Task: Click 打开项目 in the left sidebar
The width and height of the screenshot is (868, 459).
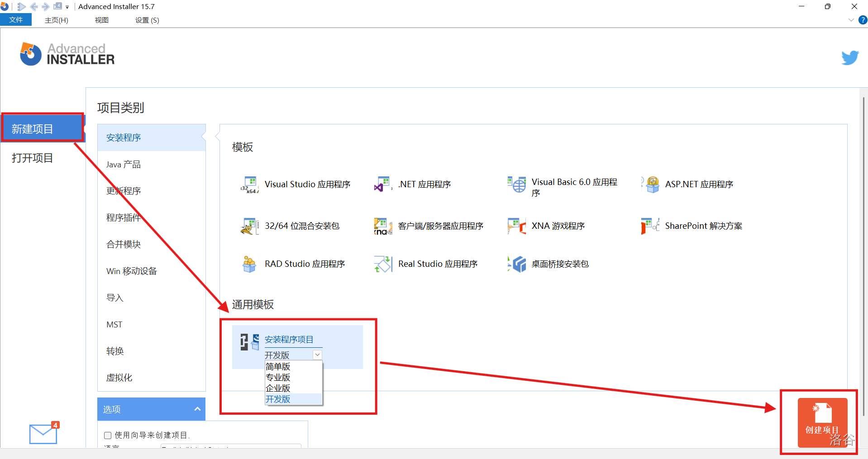Action: [33, 158]
